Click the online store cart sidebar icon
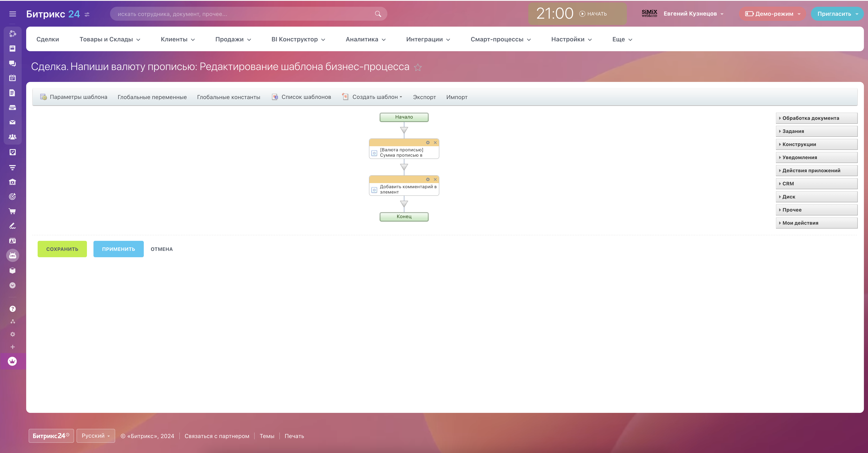The width and height of the screenshot is (868, 453). click(x=12, y=212)
